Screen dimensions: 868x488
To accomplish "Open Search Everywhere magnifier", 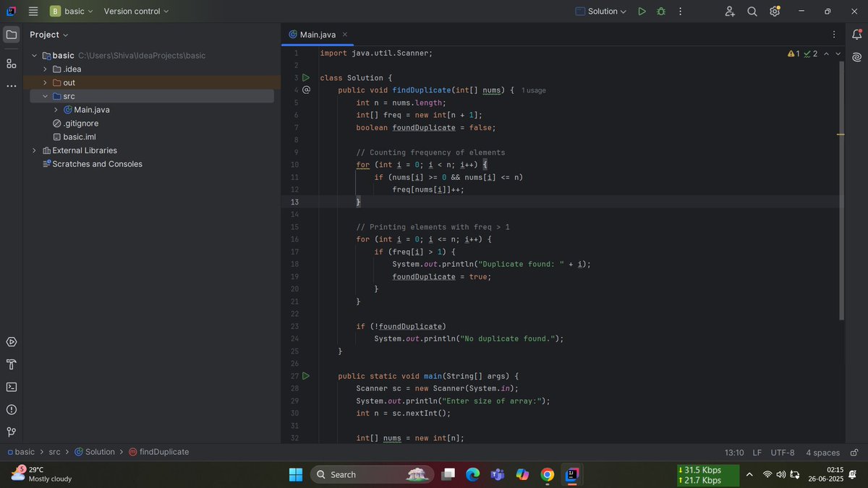I will tap(752, 12).
